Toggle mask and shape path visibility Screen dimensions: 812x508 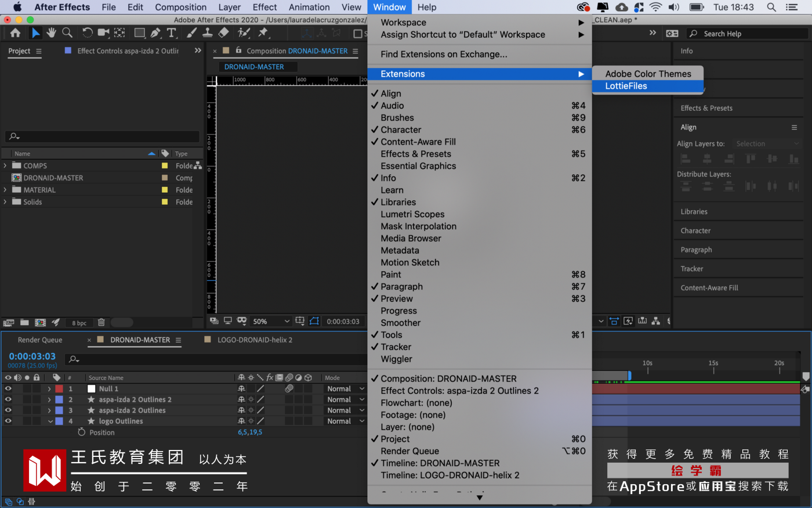pyautogui.click(x=314, y=321)
